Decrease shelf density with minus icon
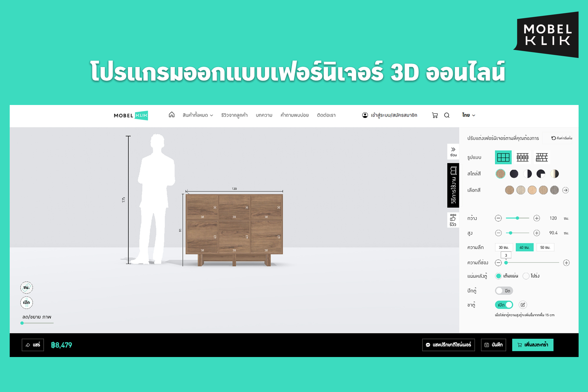 (x=498, y=263)
